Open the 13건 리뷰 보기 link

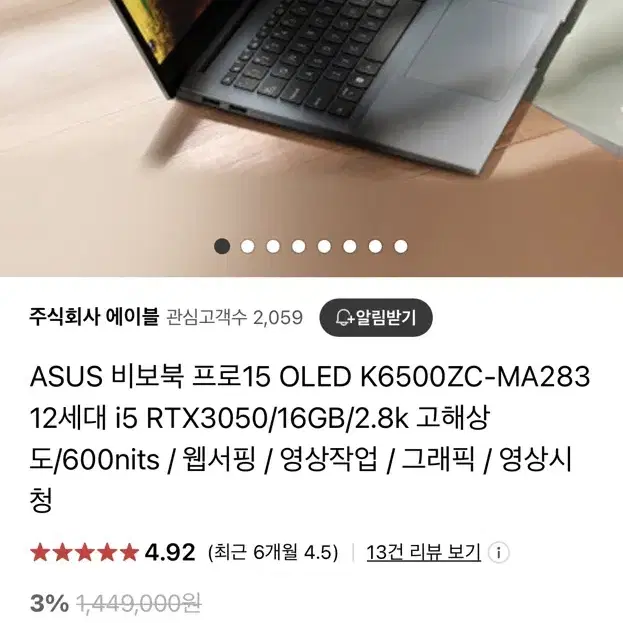pos(423,552)
